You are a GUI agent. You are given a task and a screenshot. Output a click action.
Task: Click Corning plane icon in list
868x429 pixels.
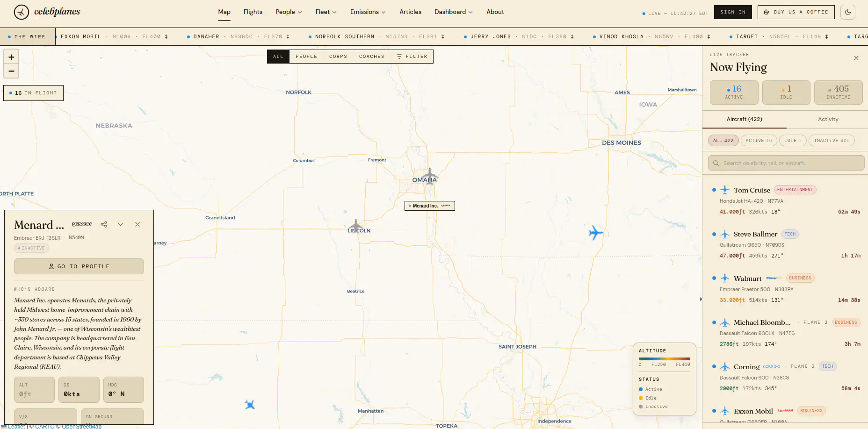tap(725, 367)
